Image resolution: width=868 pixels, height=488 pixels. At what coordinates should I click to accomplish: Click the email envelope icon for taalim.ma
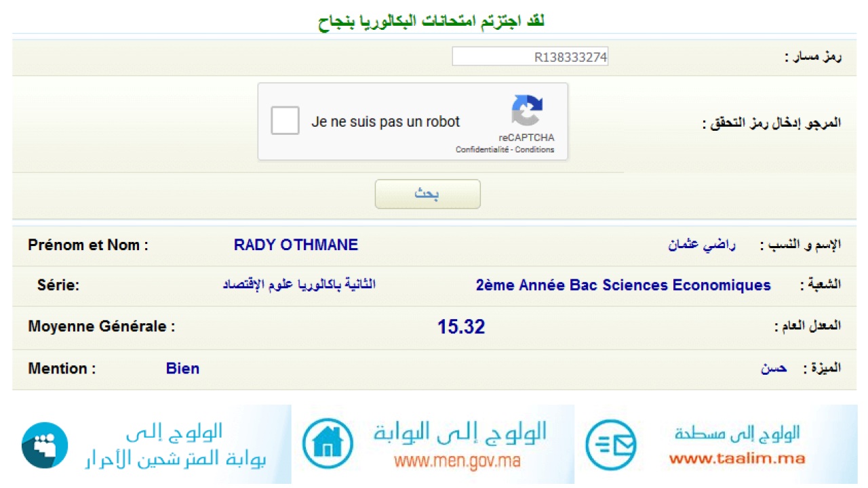pos(612,445)
